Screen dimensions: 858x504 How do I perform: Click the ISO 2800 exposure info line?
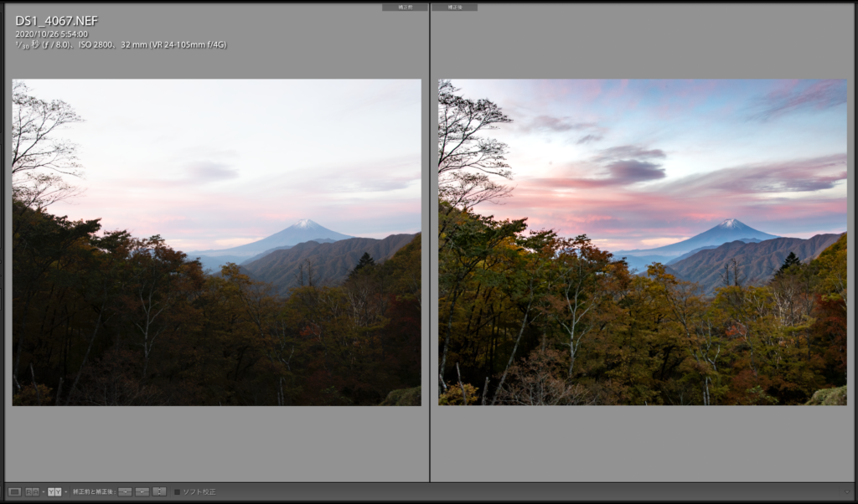[x=121, y=44]
